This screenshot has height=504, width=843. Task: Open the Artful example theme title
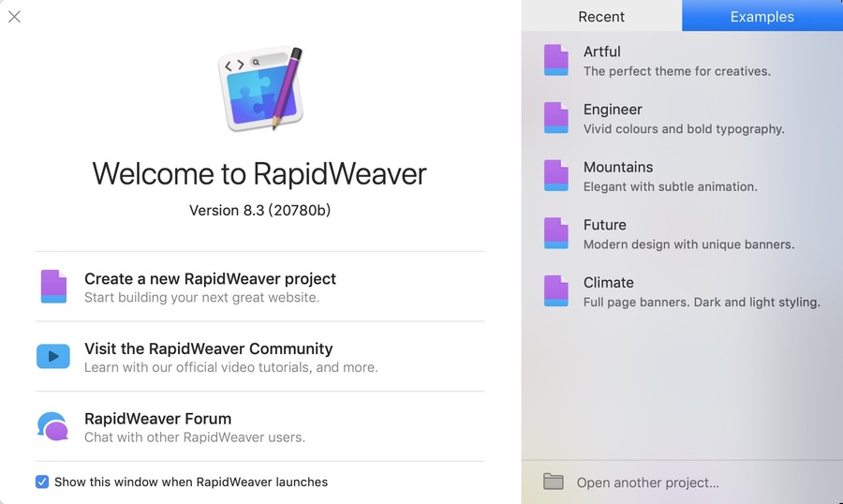[x=601, y=52]
